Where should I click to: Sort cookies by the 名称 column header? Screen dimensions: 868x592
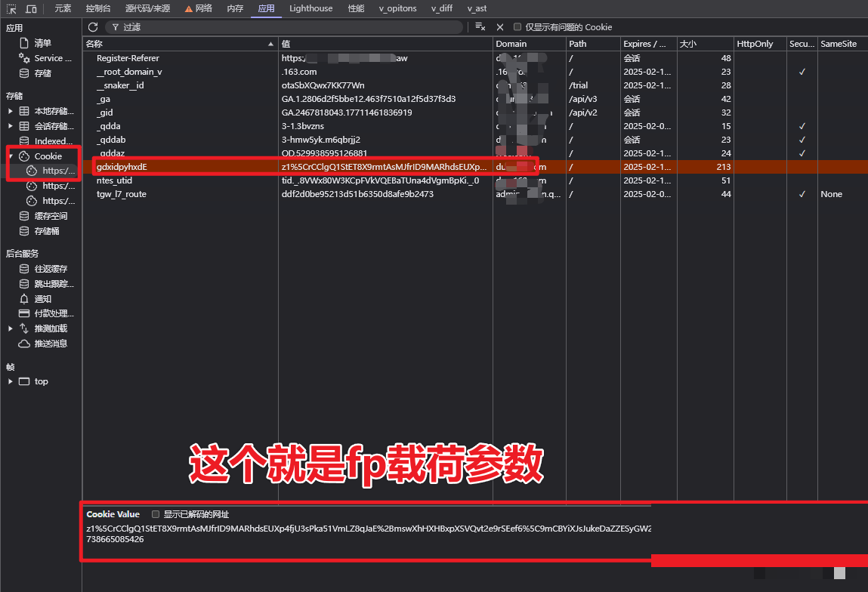tap(178, 44)
